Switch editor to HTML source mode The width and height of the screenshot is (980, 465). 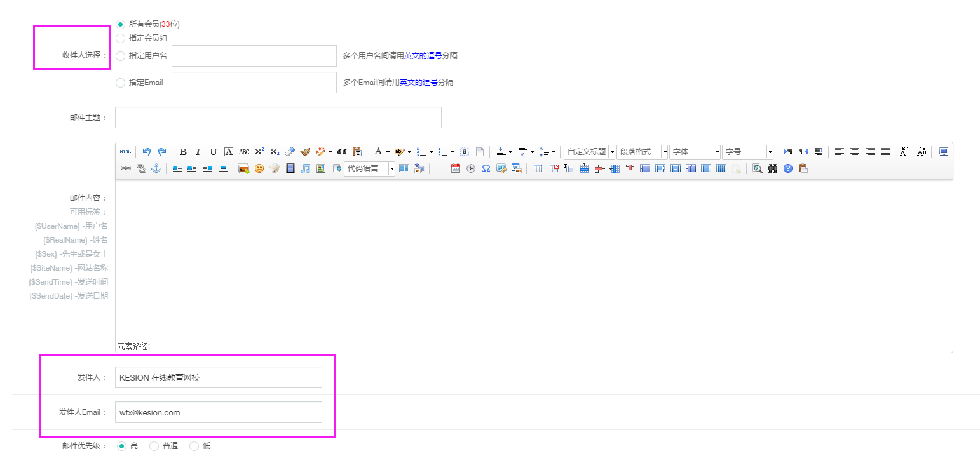coord(125,152)
